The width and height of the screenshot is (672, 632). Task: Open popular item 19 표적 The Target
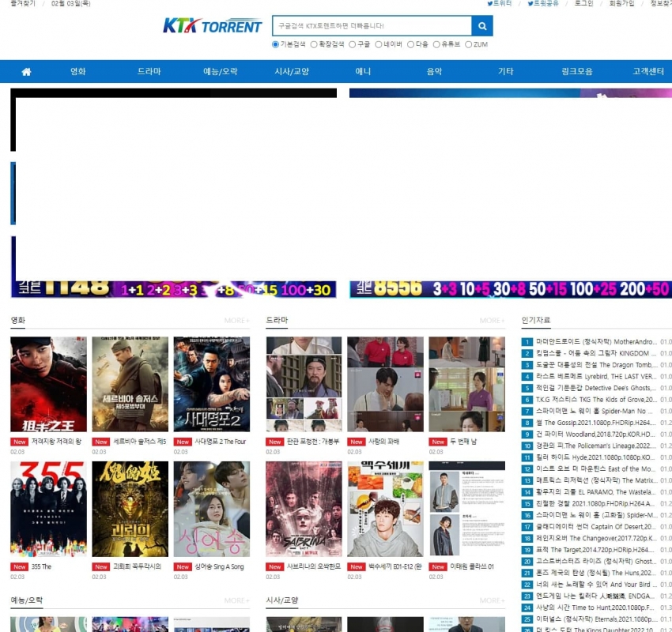(x=596, y=550)
